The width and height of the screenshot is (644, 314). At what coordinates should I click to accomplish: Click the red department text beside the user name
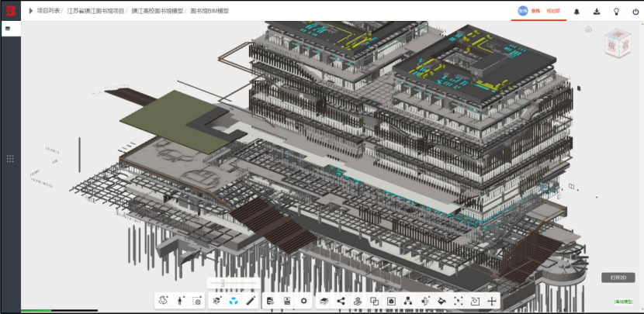click(552, 11)
